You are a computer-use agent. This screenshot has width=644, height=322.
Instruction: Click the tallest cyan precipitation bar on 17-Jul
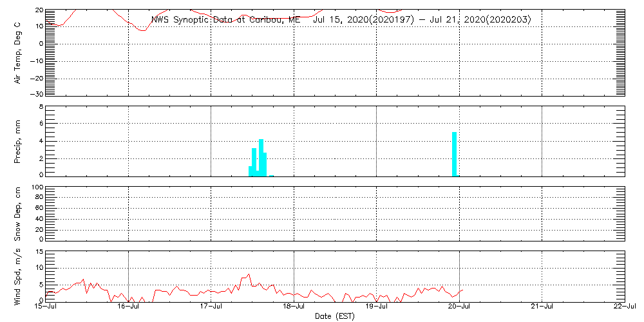[261, 157]
